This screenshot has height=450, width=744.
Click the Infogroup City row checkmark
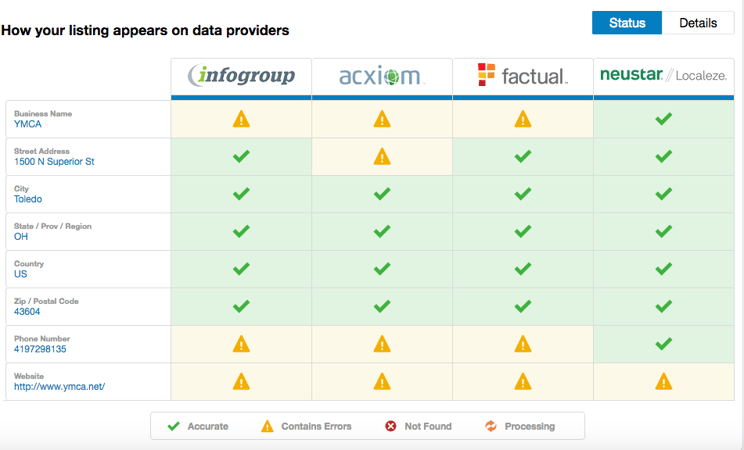click(241, 194)
